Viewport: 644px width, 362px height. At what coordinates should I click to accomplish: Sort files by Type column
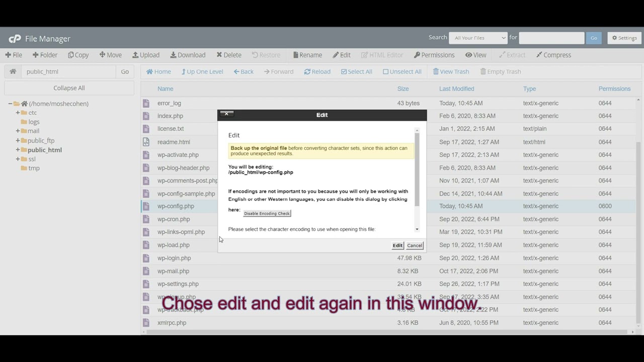pyautogui.click(x=529, y=89)
